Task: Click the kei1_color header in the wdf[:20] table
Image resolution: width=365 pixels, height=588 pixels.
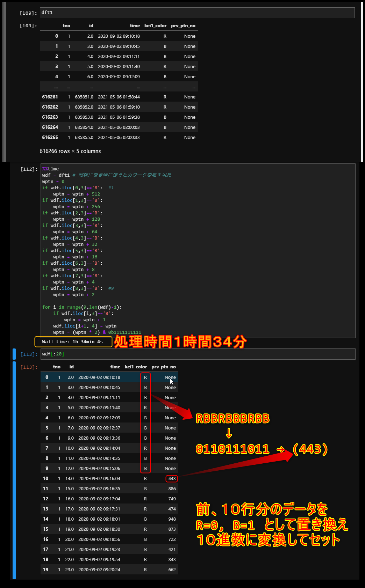Action: [136, 367]
